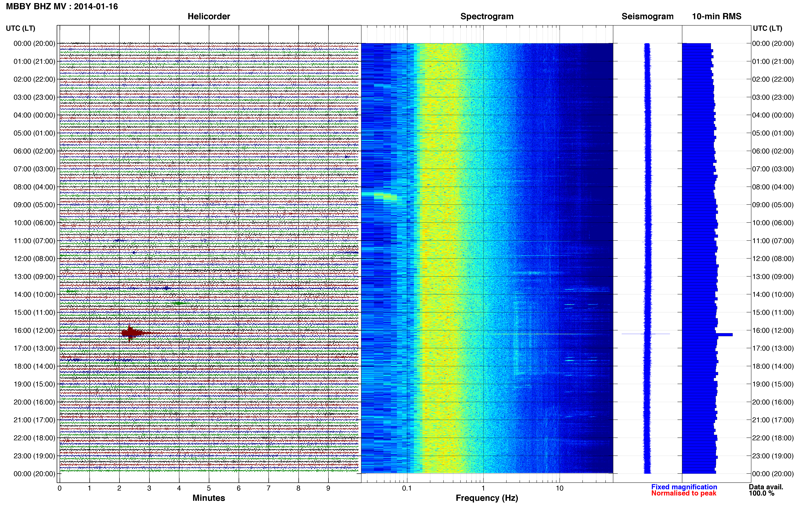Click '14:00 (10:00)' on the left time axis
This screenshot has height=508, width=812.
point(34,295)
